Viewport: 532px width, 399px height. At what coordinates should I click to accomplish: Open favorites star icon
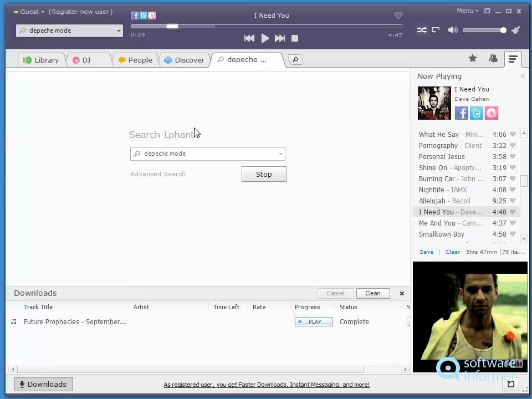473,58
